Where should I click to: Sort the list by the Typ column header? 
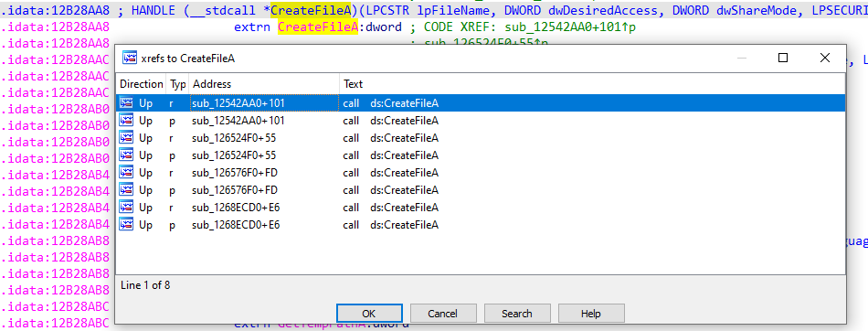pyautogui.click(x=177, y=84)
